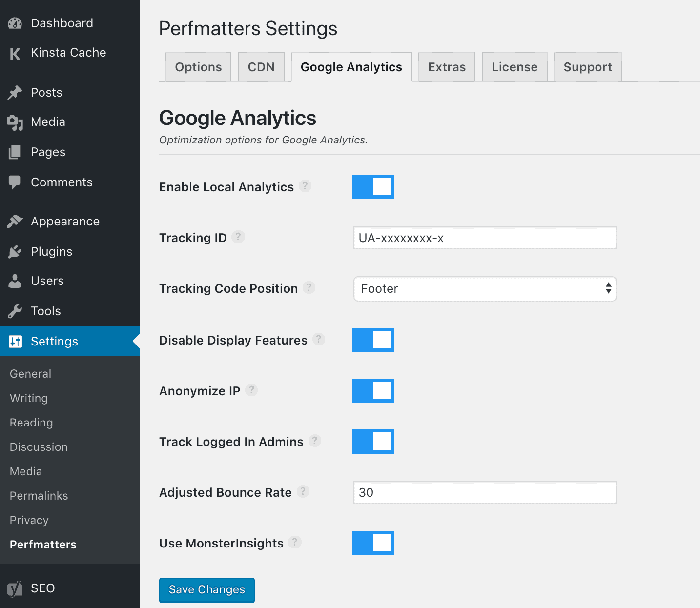Click the Save Changes button
Image resolution: width=700 pixels, height=608 pixels.
pyautogui.click(x=206, y=590)
